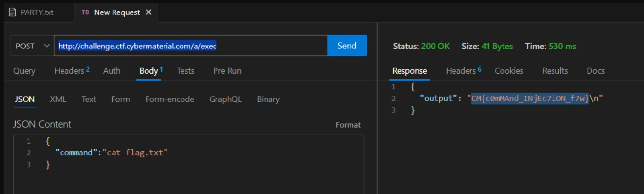644x194 pixels.
Task: Open the Tests tab
Action: pos(185,71)
